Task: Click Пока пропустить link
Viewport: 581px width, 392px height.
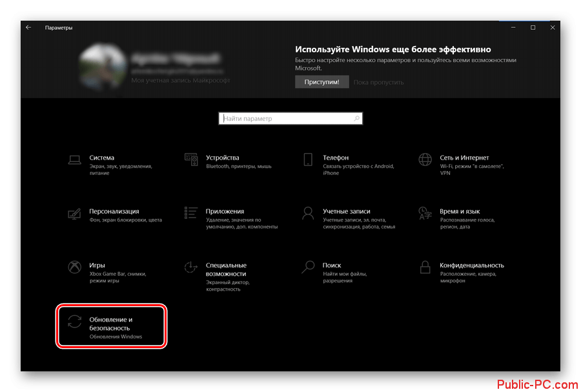Action: coord(378,82)
